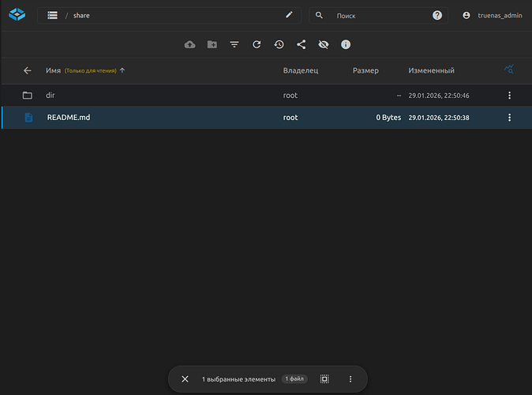Edit the path with pencil icon
Viewport: 532px width, 395px height.
(x=289, y=15)
